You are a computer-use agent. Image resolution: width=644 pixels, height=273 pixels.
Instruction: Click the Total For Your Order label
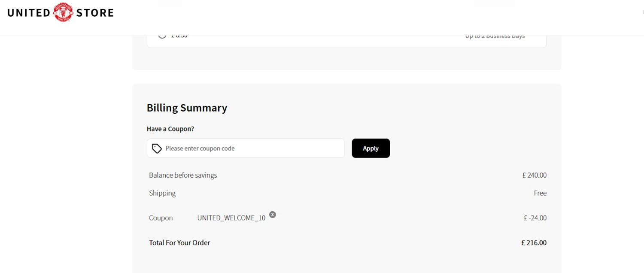179,243
